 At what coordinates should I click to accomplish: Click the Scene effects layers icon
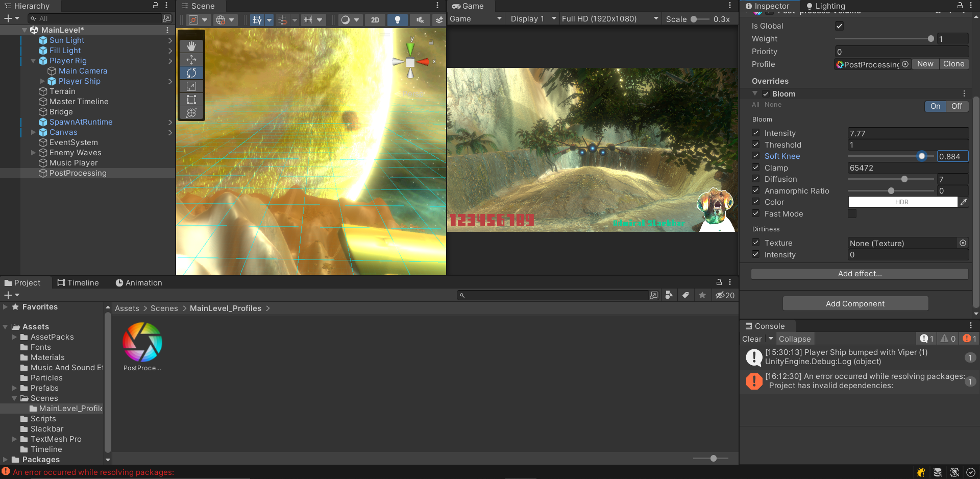click(439, 19)
